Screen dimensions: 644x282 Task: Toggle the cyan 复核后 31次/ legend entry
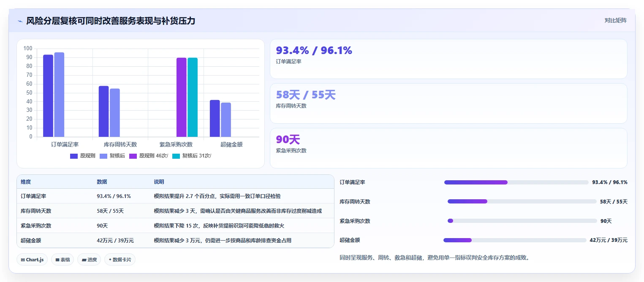point(192,156)
